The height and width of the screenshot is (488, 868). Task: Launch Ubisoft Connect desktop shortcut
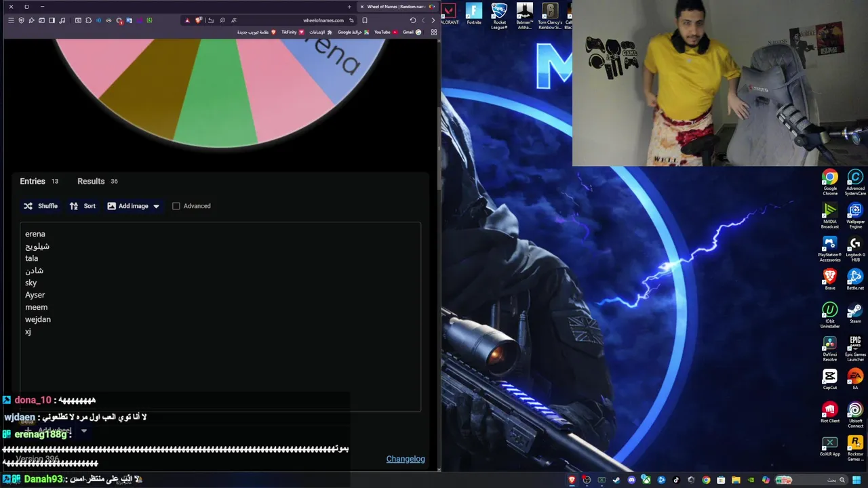855,415
